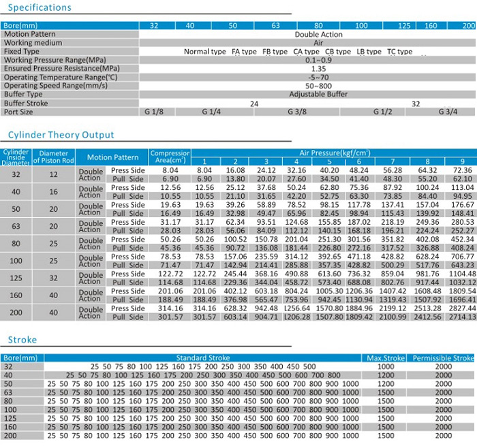Click the 'LB type' fixed type entry
Image resolution: width=477 pixels, height=448 pixels.
(369, 51)
